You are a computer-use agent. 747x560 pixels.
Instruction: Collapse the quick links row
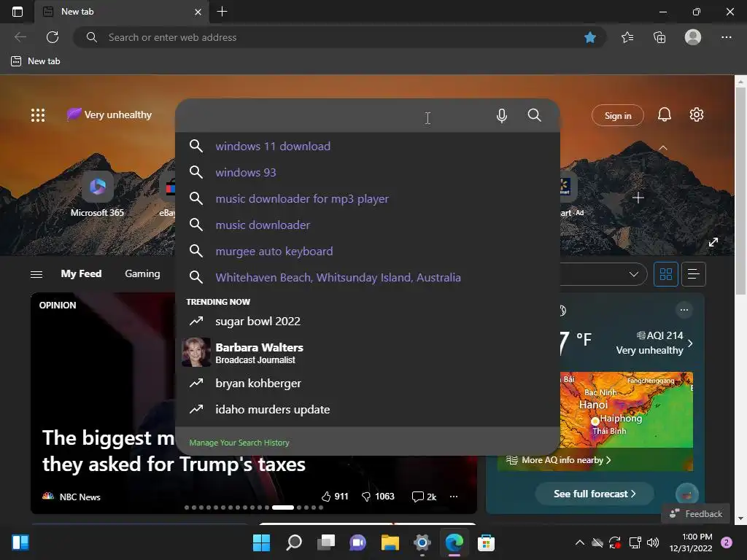coord(662,148)
